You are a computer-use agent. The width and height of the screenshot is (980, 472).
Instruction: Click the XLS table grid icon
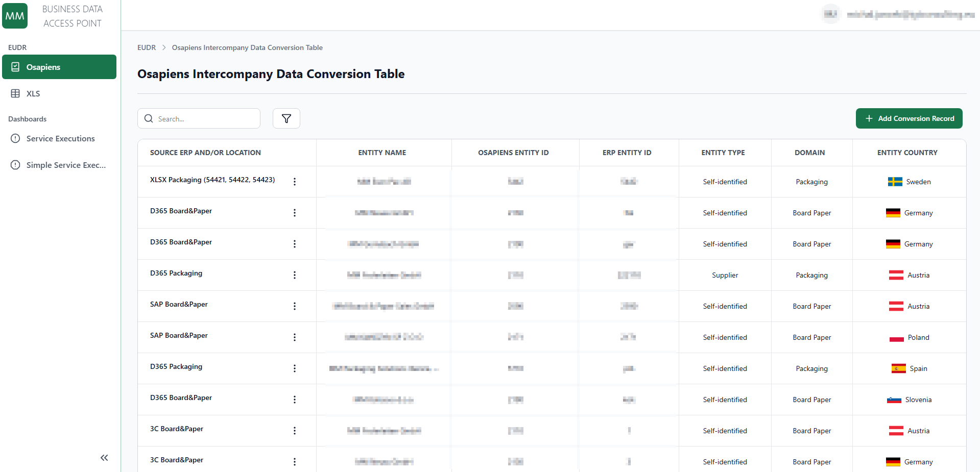(x=15, y=93)
